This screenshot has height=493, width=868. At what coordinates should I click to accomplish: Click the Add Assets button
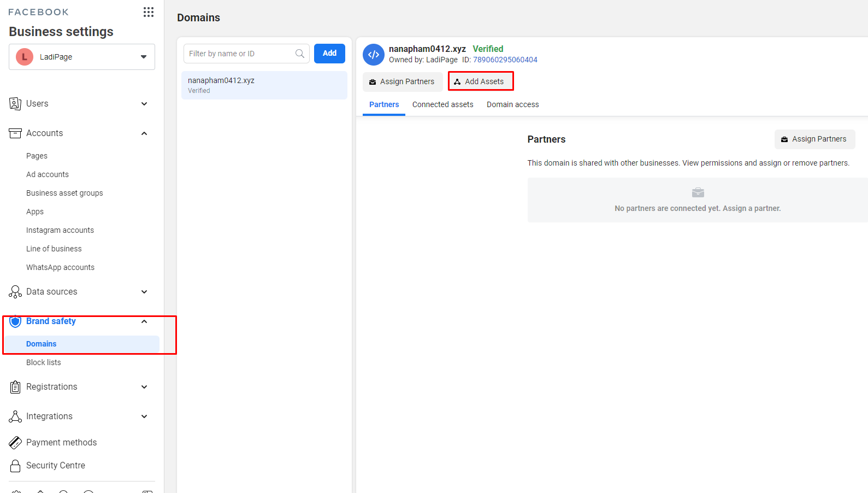coord(480,81)
